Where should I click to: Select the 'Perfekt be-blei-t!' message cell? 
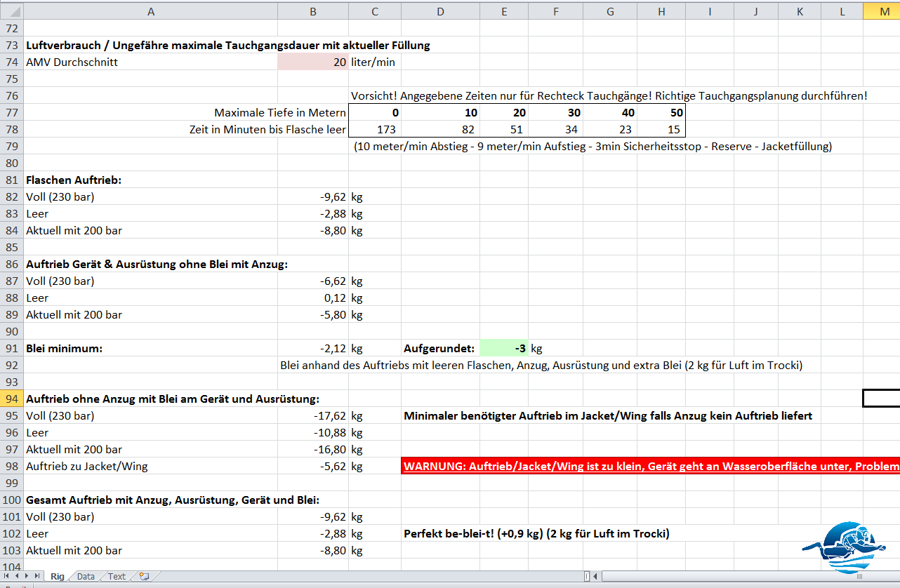coord(536,533)
